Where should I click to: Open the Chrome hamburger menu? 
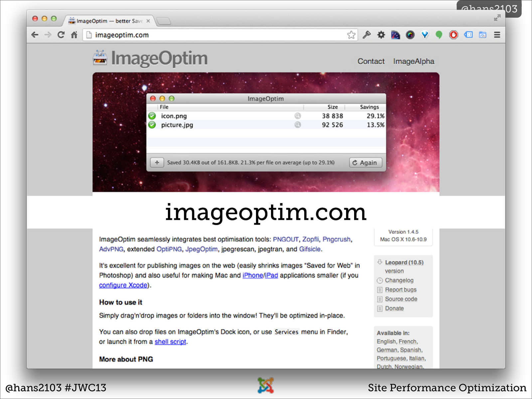click(497, 35)
